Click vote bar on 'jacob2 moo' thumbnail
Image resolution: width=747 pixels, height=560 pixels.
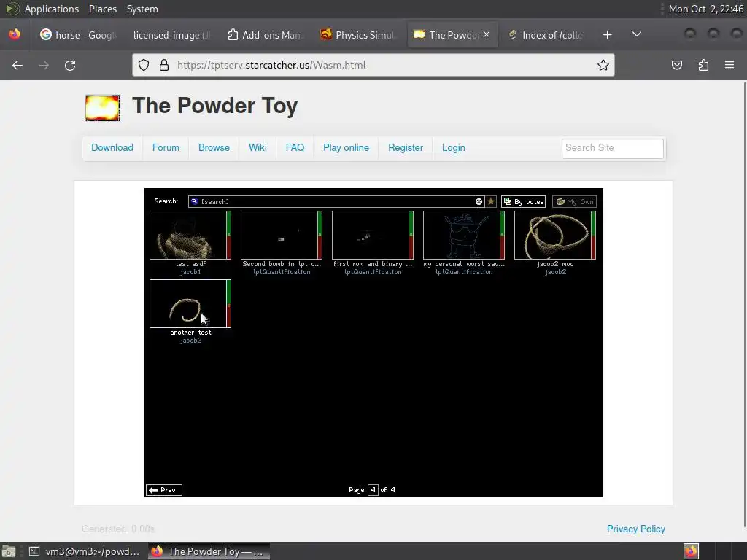point(594,236)
